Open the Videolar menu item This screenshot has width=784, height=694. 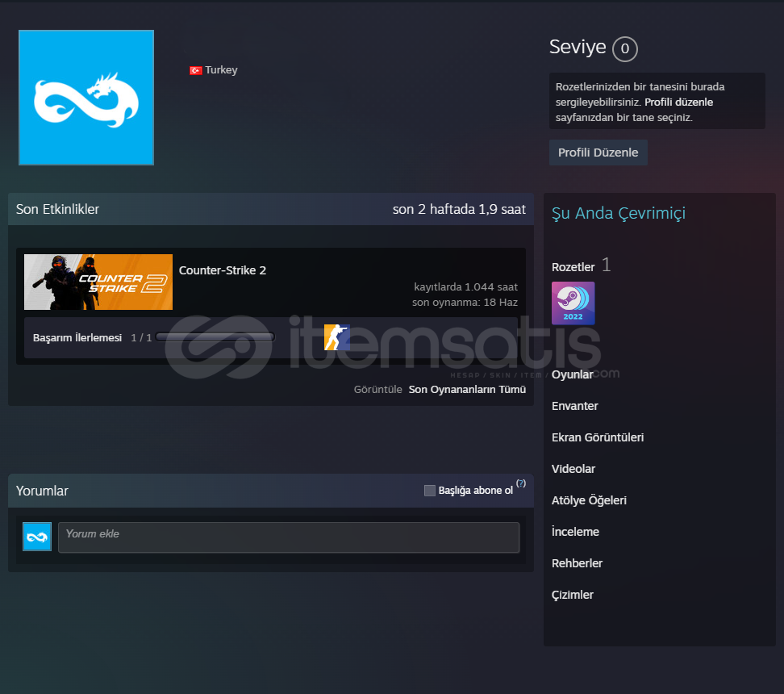click(x=573, y=469)
